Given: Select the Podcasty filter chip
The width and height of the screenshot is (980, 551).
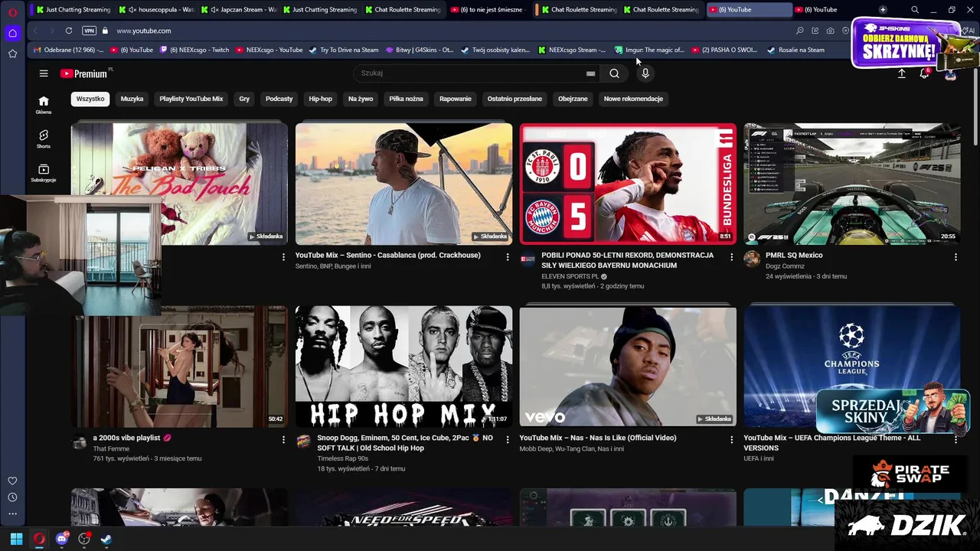Looking at the screenshot, I should click(279, 99).
